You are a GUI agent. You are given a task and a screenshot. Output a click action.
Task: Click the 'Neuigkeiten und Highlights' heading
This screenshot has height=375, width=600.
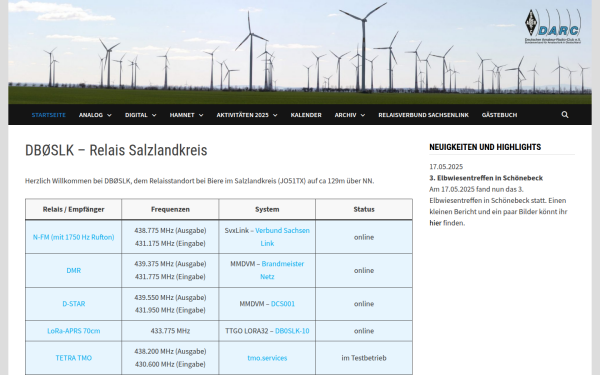click(485, 147)
